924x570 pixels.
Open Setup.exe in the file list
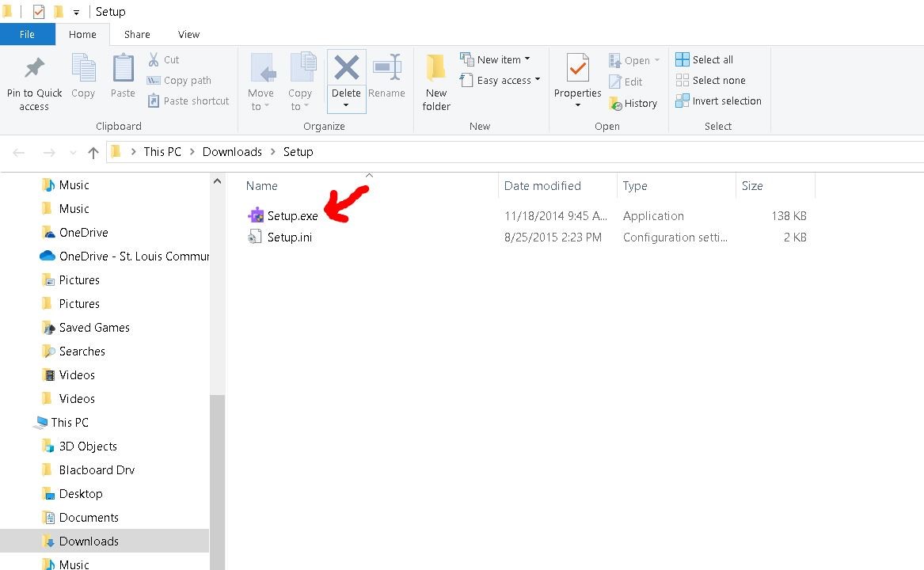pos(294,215)
